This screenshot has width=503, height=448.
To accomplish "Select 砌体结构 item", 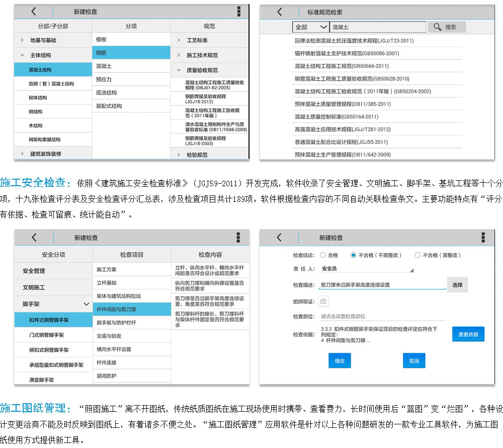I will [53, 98].
